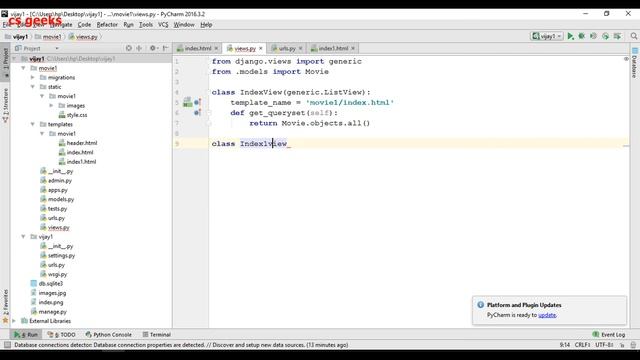This screenshot has height=360, width=640.
Task: Select wsgi.py in the vijay1 folder
Action: tap(54, 274)
